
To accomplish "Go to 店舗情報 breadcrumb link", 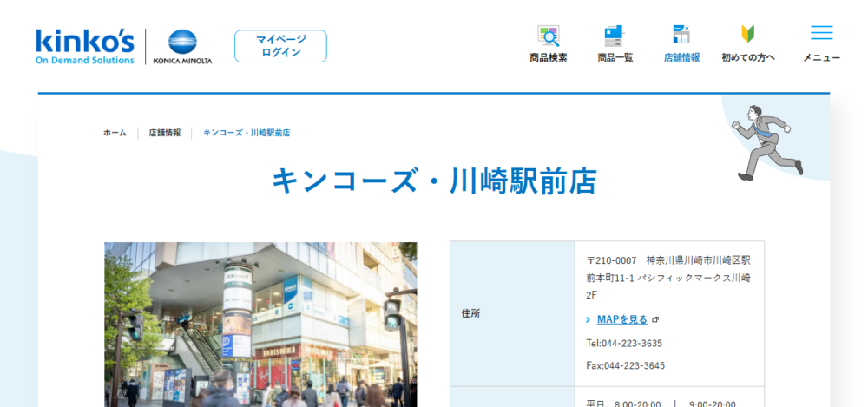I will (164, 133).
